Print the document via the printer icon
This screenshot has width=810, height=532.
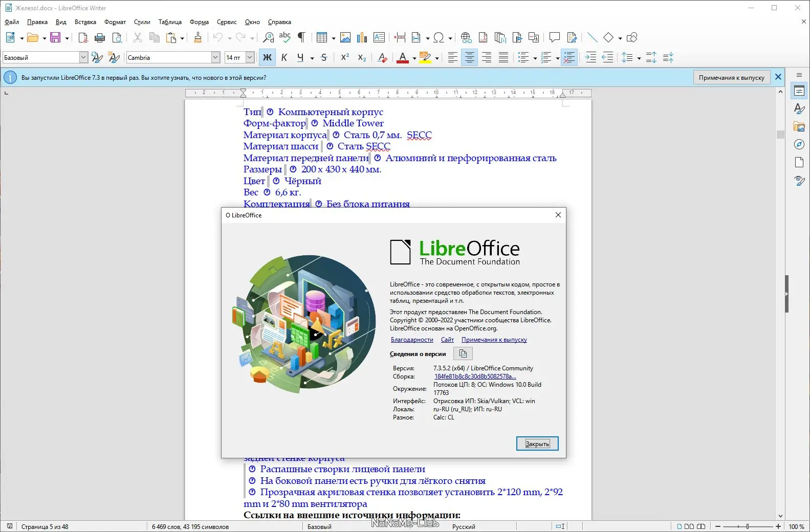pyautogui.click(x=100, y=37)
